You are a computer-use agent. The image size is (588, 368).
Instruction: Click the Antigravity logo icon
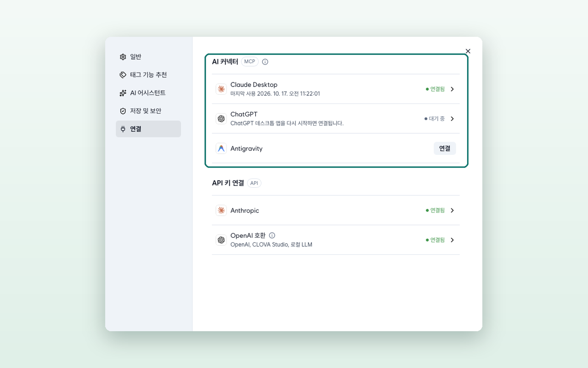click(221, 148)
